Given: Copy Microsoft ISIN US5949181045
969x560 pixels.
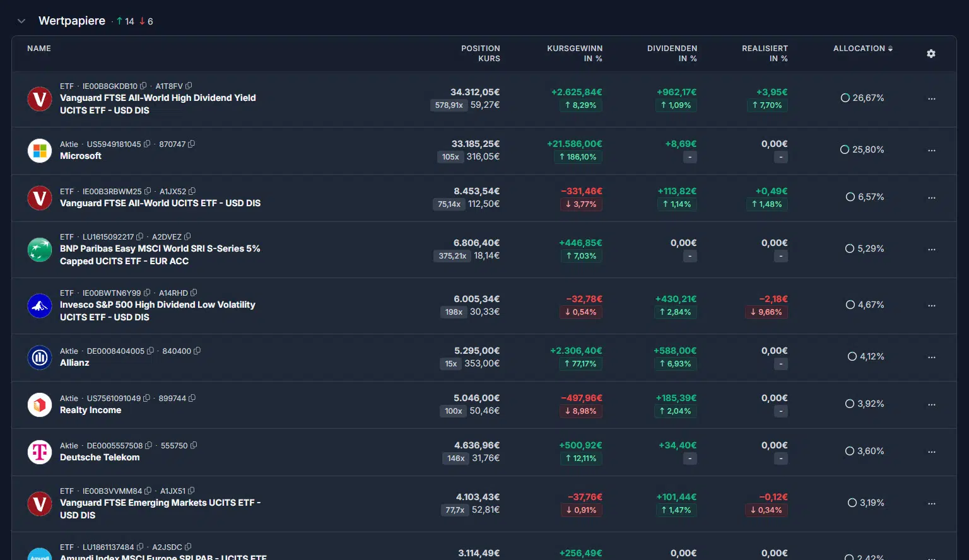Looking at the screenshot, I should coord(147,144).
